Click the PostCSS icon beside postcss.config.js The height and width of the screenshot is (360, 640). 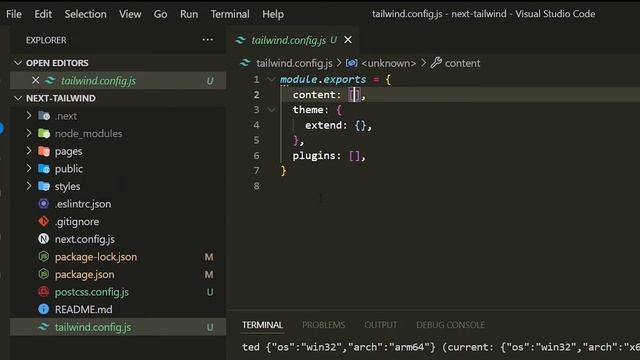44,291
